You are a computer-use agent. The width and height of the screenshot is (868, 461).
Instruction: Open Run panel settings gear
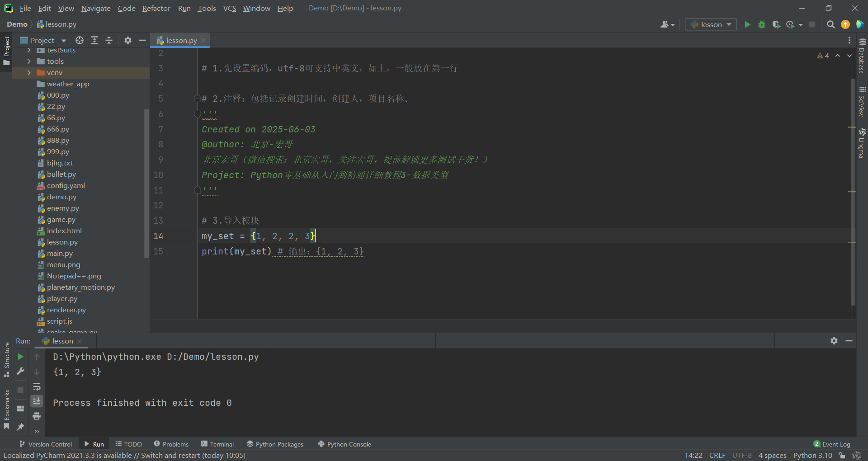834,341
